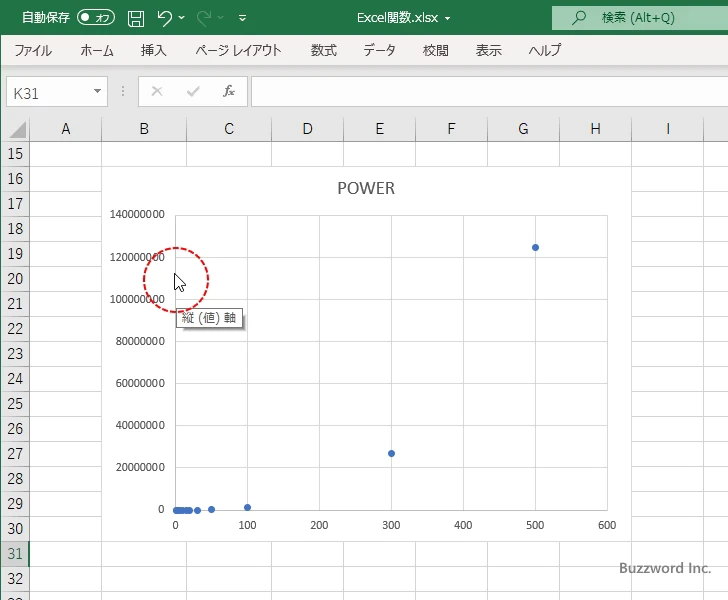Select column A header
The image size is (728, 600).
point(65,129)
